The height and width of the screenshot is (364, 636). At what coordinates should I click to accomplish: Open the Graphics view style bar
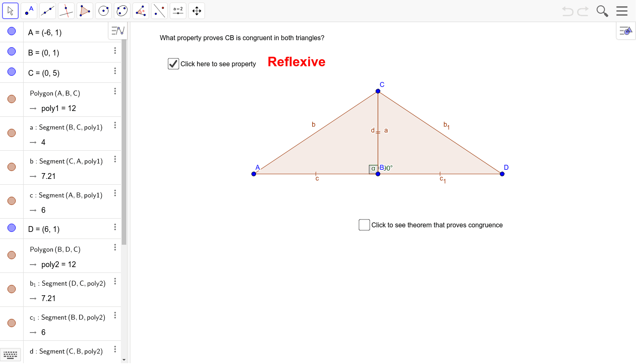click(625, 30)
